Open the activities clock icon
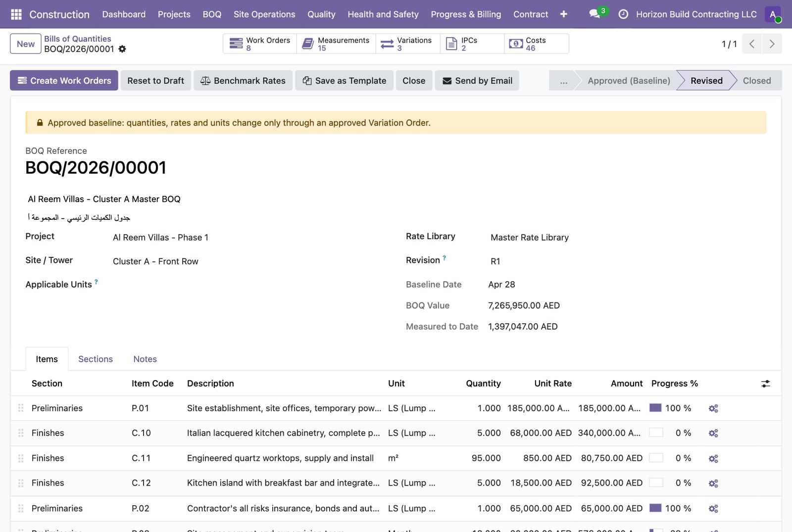This screenshot has width=792, height=532. point(623,14)
